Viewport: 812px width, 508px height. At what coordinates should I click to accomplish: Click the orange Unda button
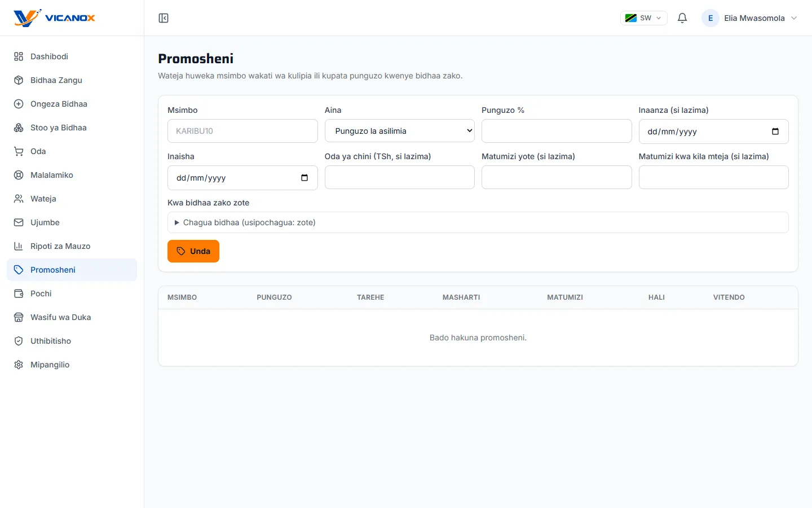[x=193, y=251]
